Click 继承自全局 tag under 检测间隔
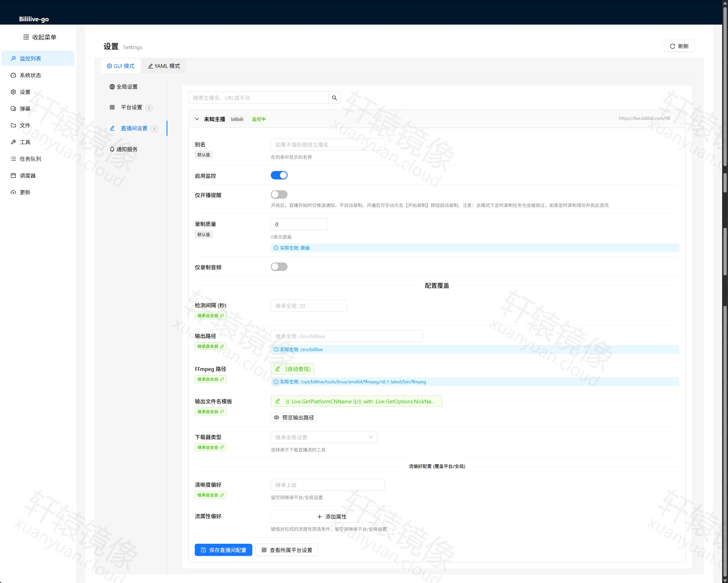728x583 pixels. [x=210, y=315]
